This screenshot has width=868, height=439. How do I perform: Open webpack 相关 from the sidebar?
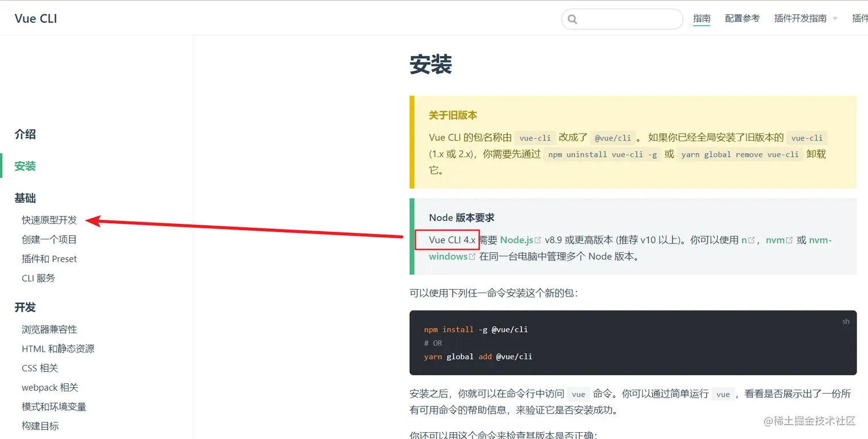click(x=50, y=387)
